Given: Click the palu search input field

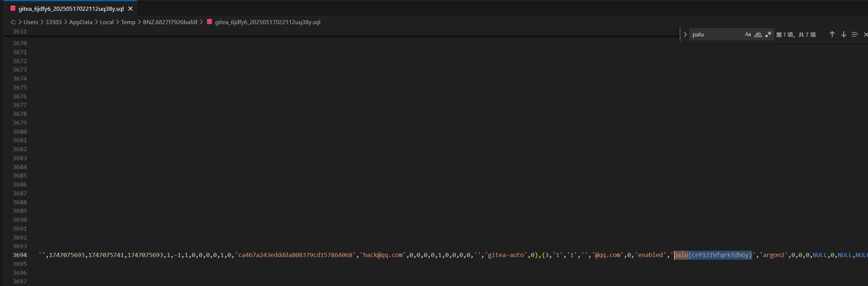Looking at the screenshot, I should pos(716,35).
